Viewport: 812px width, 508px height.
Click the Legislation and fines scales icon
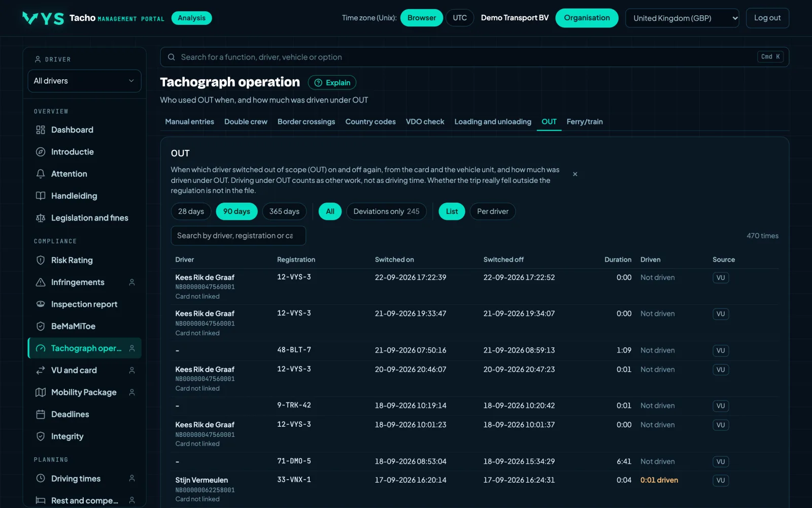(x=41, y=218)
